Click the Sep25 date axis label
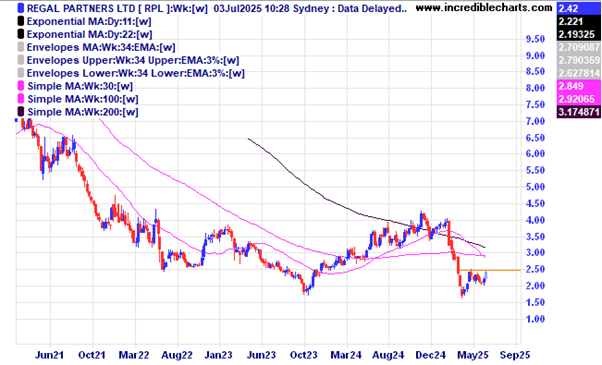Image resolution: width=602 pixels, height=365 pixels. click(x=515, y=355)
